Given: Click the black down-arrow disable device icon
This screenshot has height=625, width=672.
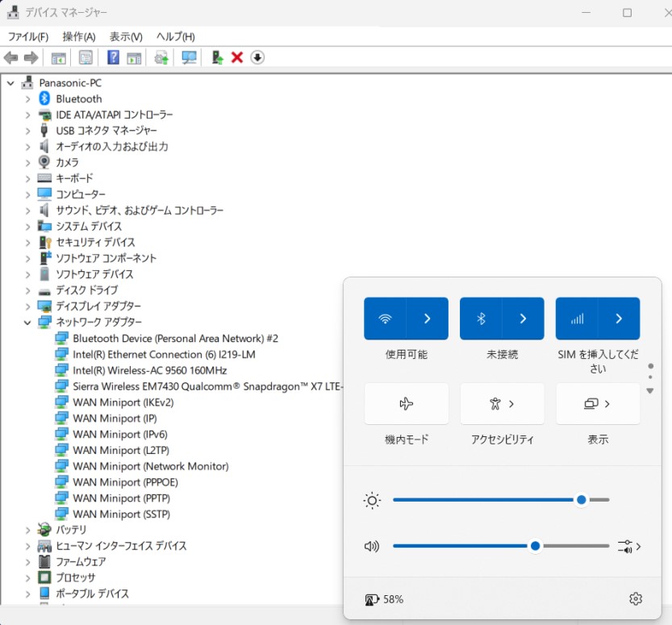Looking at the screenshot, I should (257, 57).
